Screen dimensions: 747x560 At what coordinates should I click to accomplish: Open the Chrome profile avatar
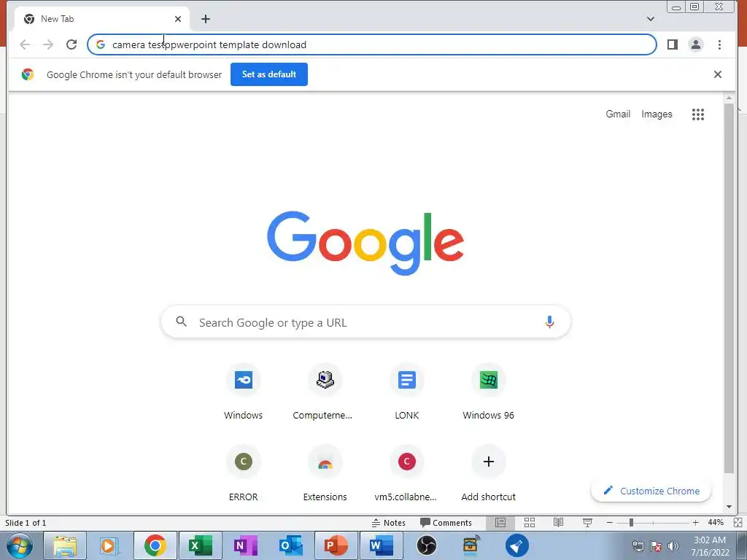[695, 44]
